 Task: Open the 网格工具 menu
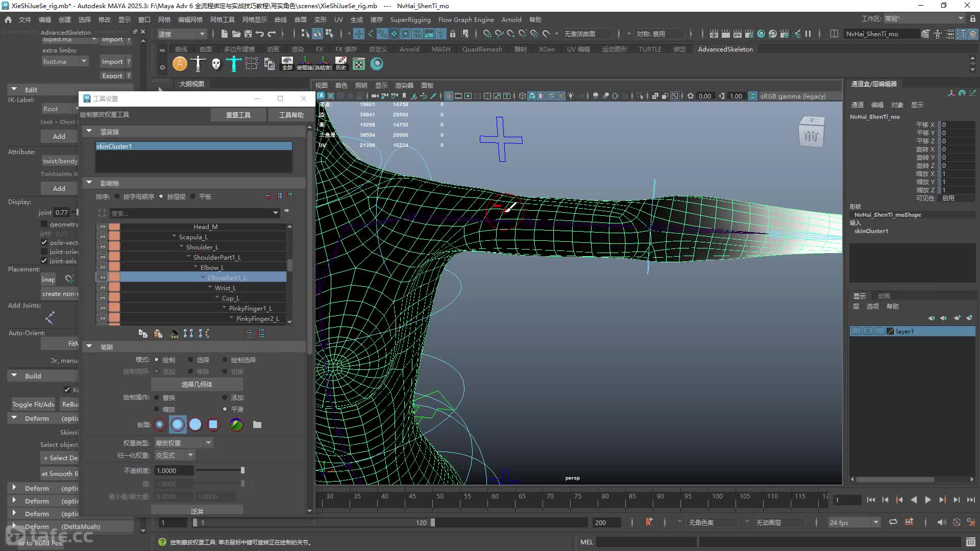223,19
